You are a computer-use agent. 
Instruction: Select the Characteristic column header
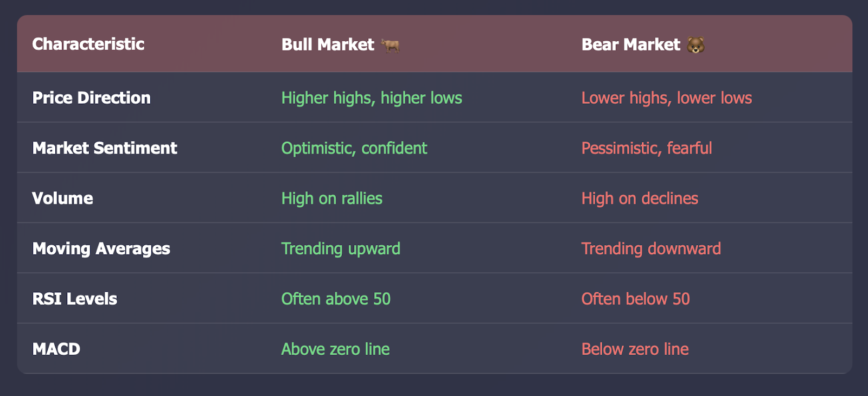tap(88, 44)
